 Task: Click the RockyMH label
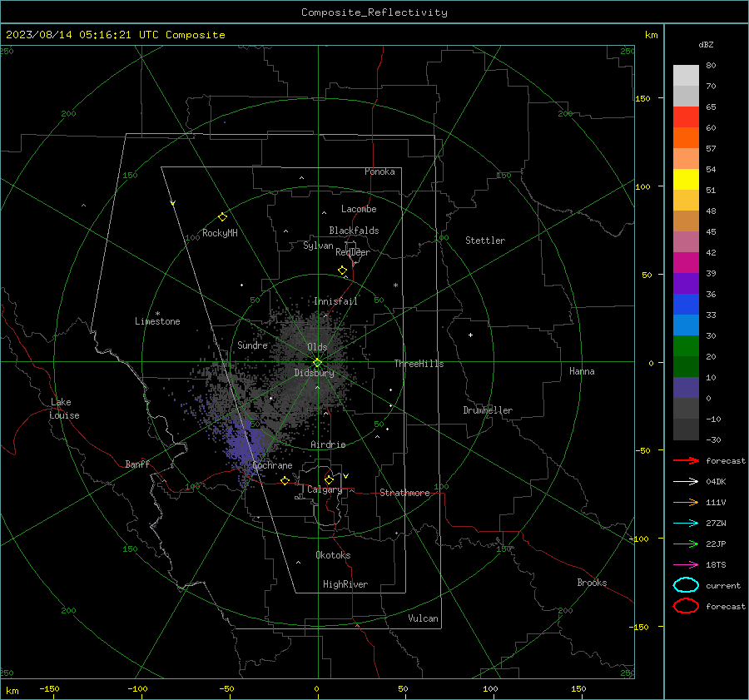point(220,233)
